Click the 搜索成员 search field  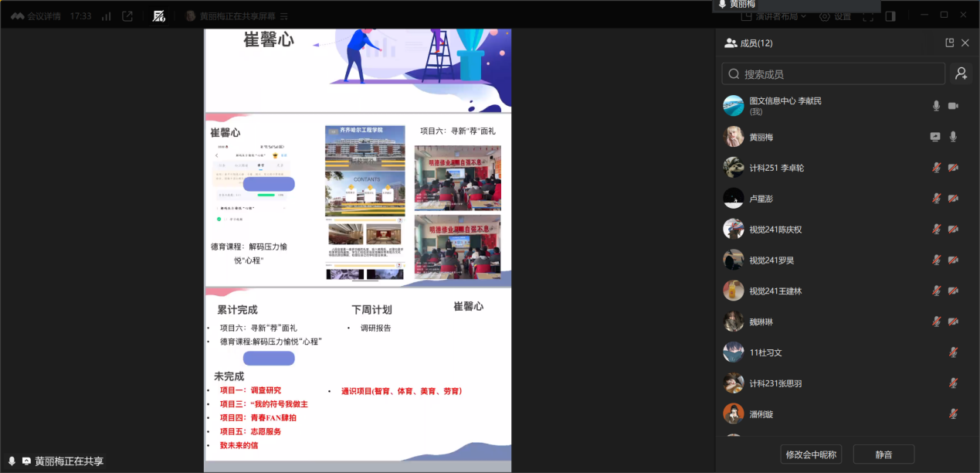[x=833, y=74]
